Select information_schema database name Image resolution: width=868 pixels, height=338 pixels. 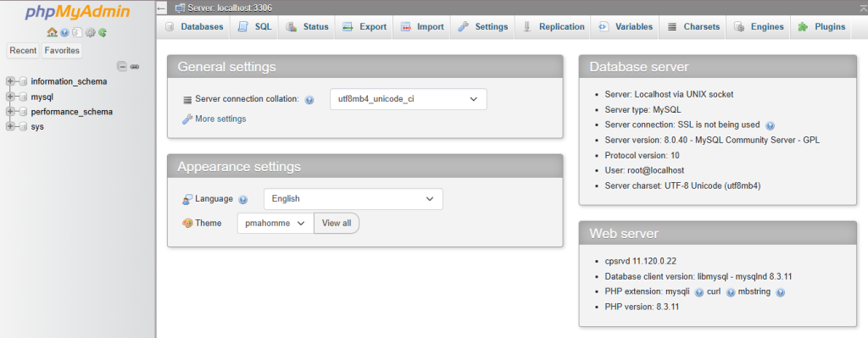70,82
